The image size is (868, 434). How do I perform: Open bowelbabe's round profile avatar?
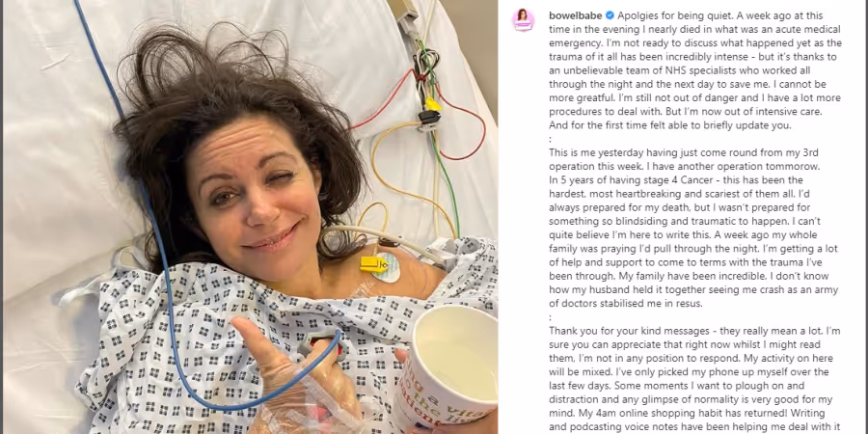click(523, 20)
